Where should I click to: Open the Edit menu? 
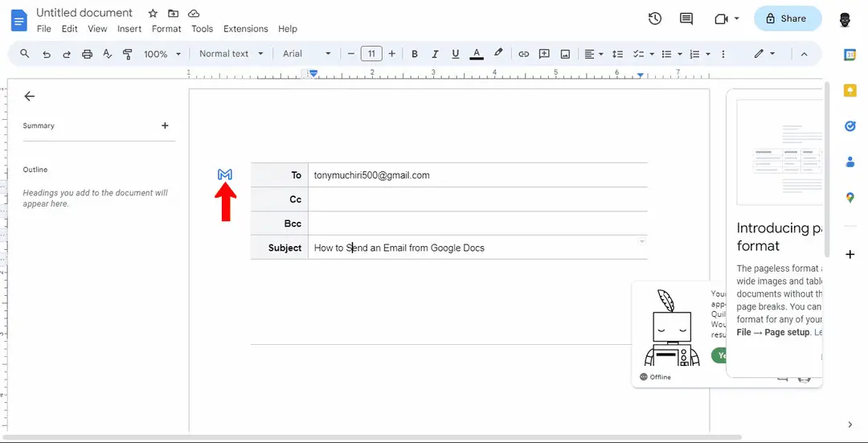[70, 29]
